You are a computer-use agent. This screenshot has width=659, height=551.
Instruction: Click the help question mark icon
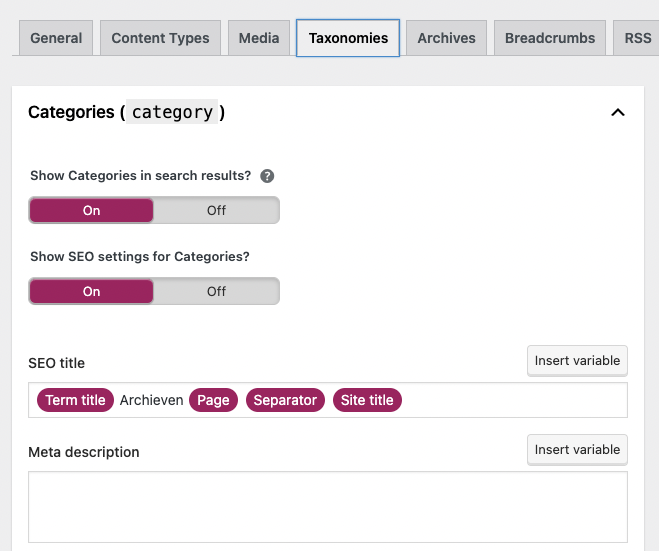267,176
